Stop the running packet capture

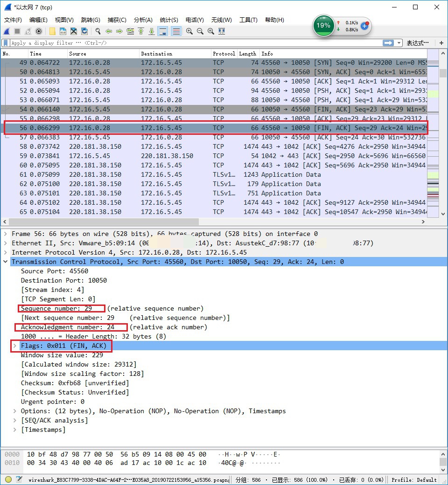[17, 31]
